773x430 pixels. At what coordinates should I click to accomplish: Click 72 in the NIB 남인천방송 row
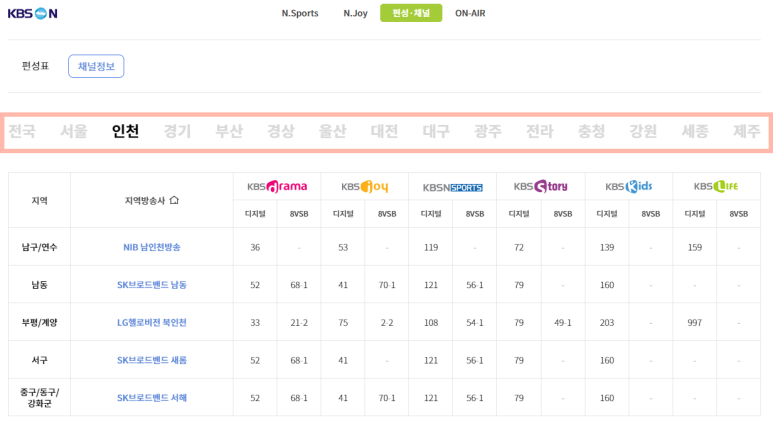(519, 247)
